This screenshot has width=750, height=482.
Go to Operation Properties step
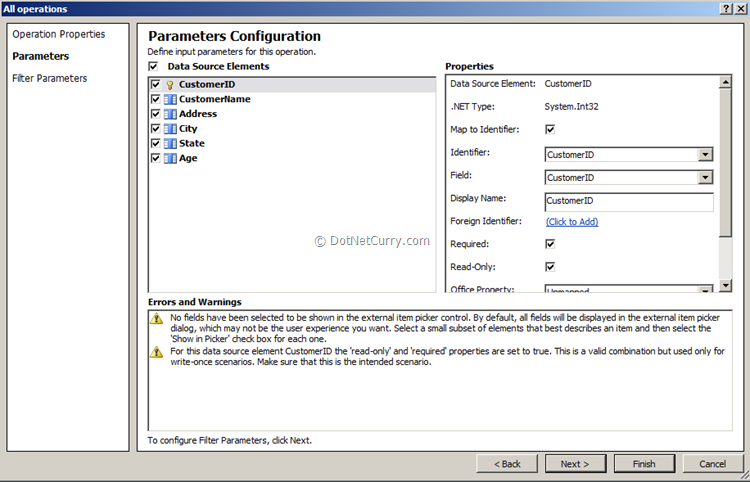coord(59,34)
